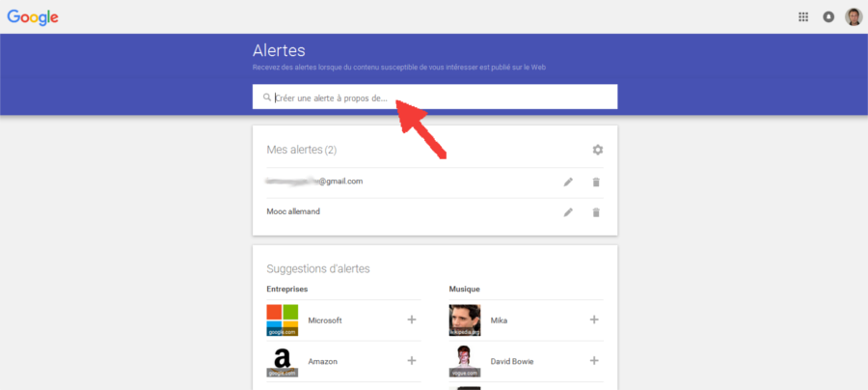This screenshot has height=390, width=868.
Task: Click the "Microsoft" suggestion label
Action: [x=325, y=320]
